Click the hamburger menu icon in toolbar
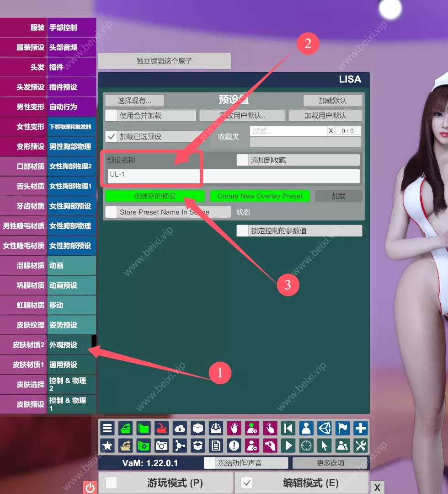The width and height of the screenshot is (448, 494). (107, 429)
